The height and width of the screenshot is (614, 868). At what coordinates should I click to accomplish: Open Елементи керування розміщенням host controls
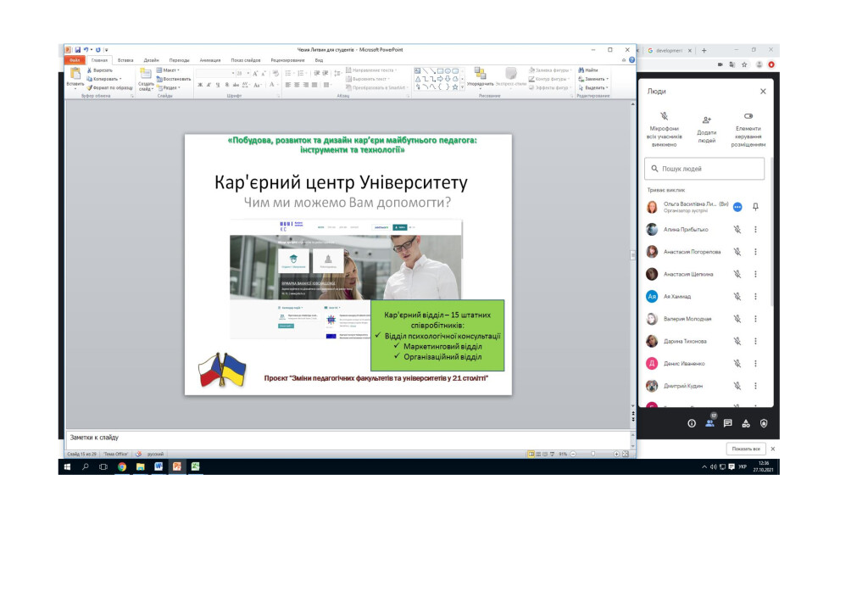click(x=748, y=130)
